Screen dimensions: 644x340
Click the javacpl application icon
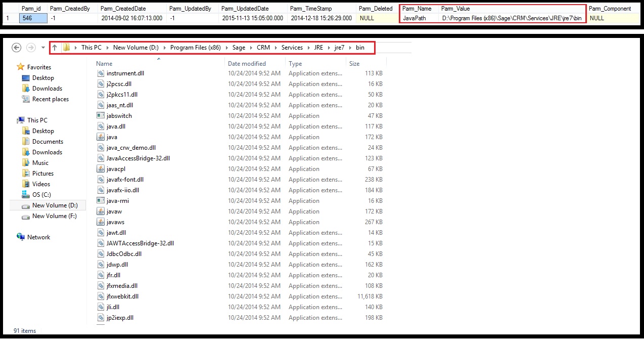(100, 169)
